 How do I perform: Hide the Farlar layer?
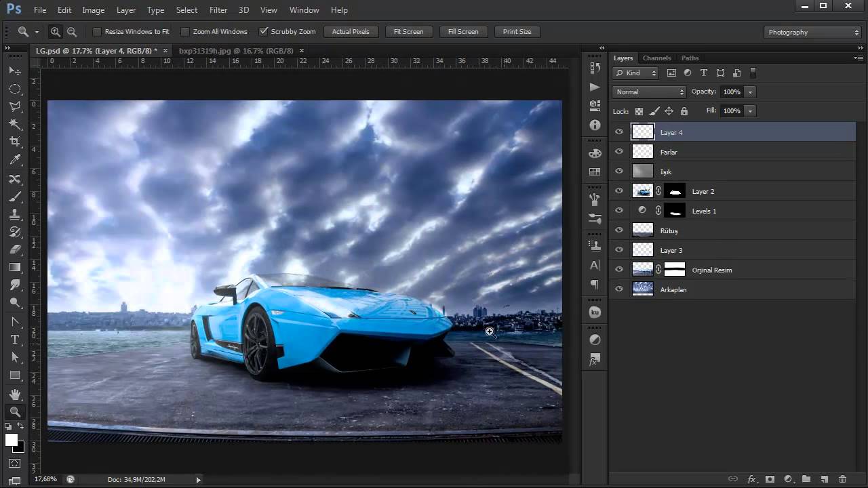pos(618,152)
